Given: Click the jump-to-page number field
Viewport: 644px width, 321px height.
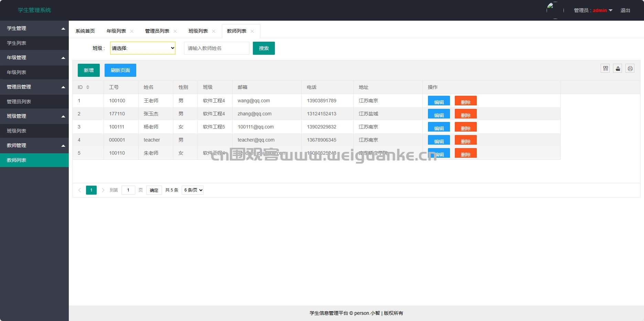Looking at the screenshot, I should pos(128,190).
